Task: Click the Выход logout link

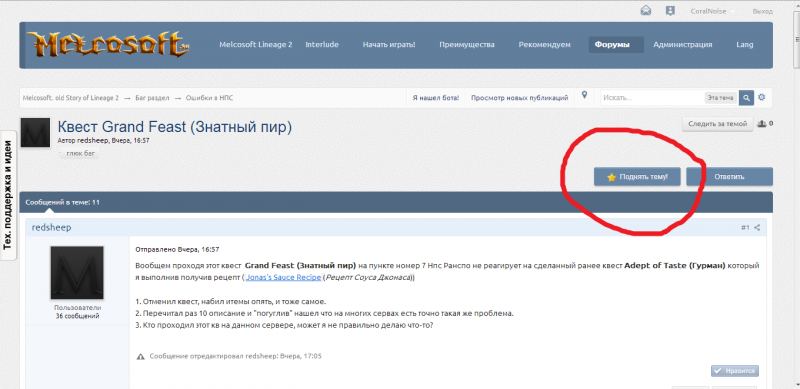Action: pos(762,11)
